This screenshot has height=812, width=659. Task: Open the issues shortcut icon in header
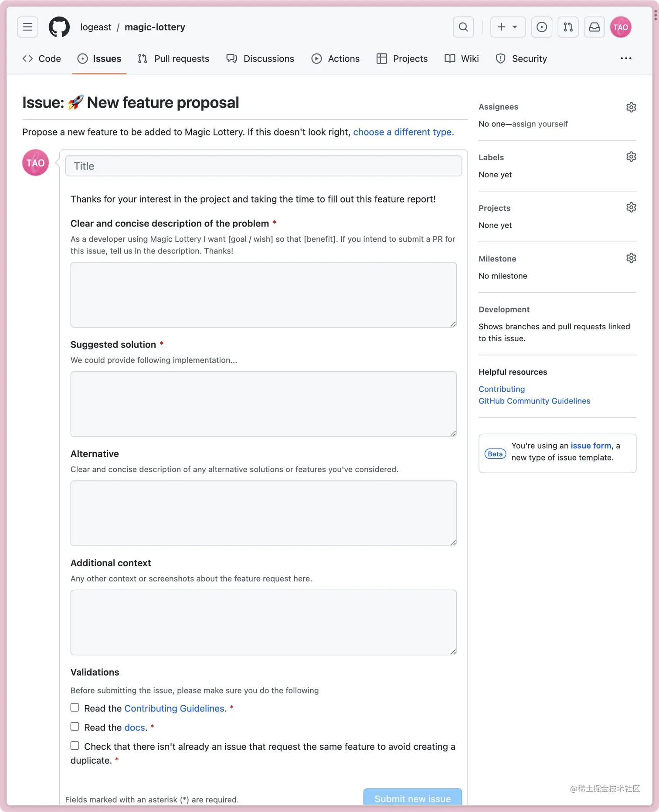pyautogui.click(x=542, y=27)
